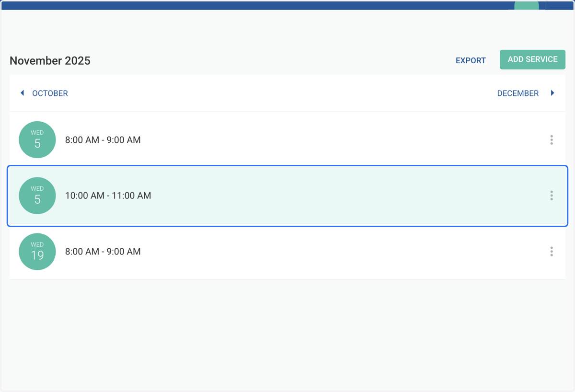Select the 10:00 AM - 11:00 AM time text

pyautogui.click(x=108, y=196)
